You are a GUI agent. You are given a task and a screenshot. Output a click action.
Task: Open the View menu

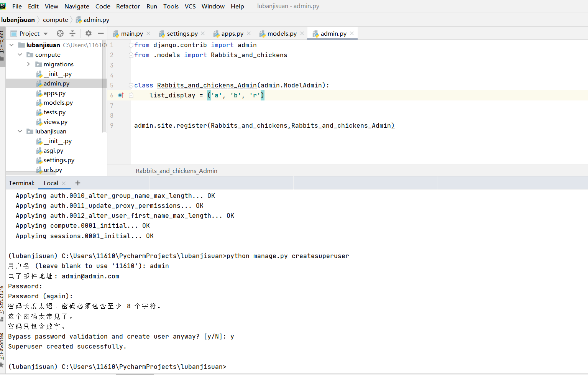click(x=51, y=6)
